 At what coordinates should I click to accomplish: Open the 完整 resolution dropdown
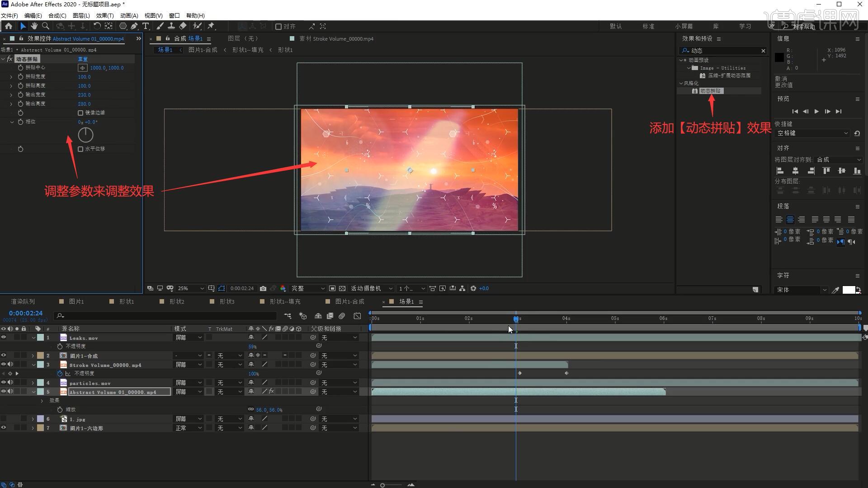[x=307, y=288]
